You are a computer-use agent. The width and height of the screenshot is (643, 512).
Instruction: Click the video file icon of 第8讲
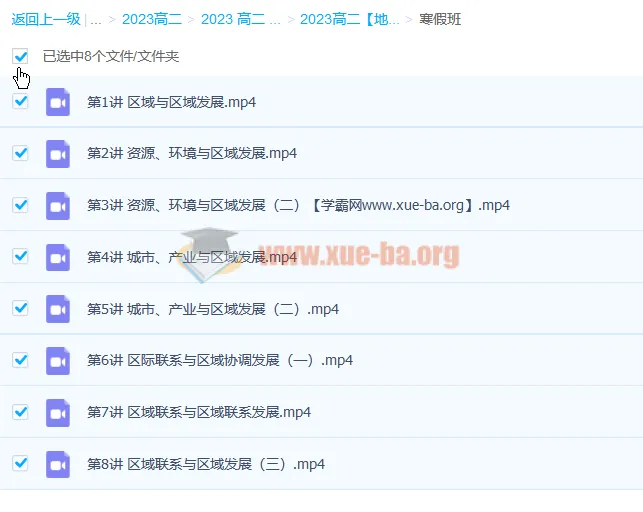[58, 464]
